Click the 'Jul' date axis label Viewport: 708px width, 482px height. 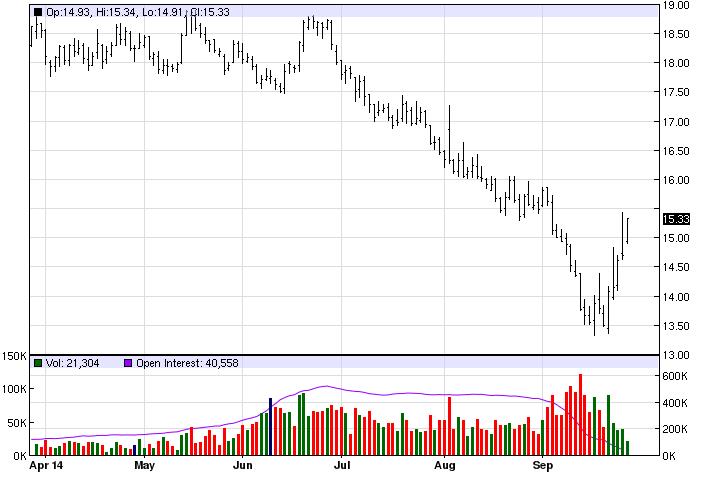point(342,465)
